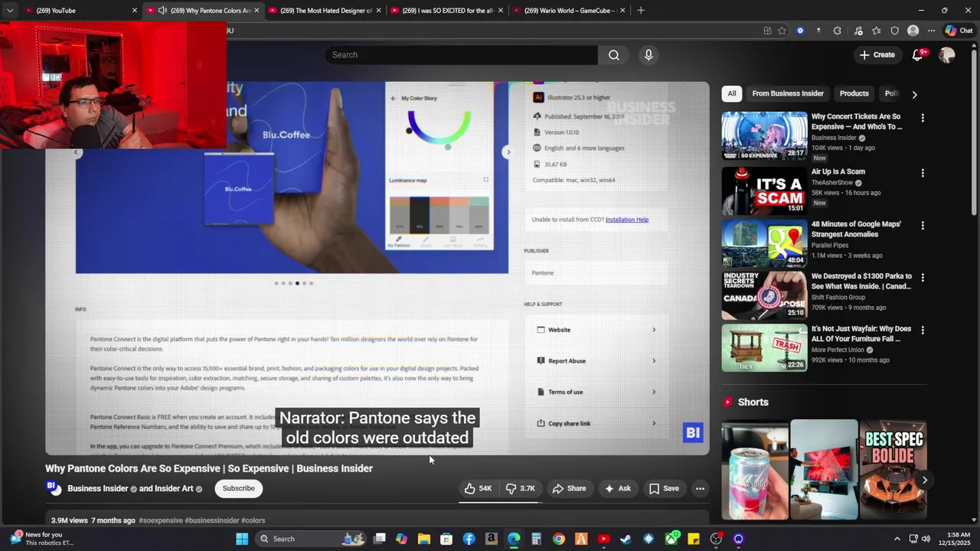This screenshot has width=980, height=551.
Task: Open options for Google Maps Anomalies video
Action: point(923,225)
